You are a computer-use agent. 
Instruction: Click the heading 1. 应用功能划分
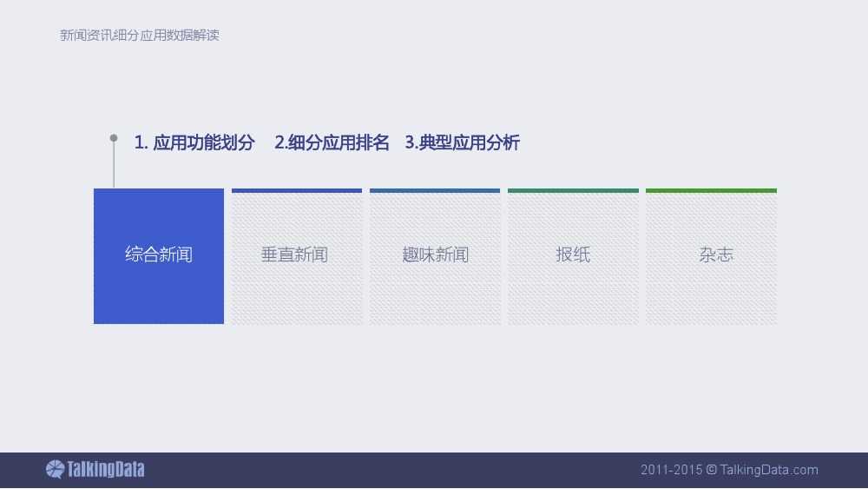[x=194, y=143]
